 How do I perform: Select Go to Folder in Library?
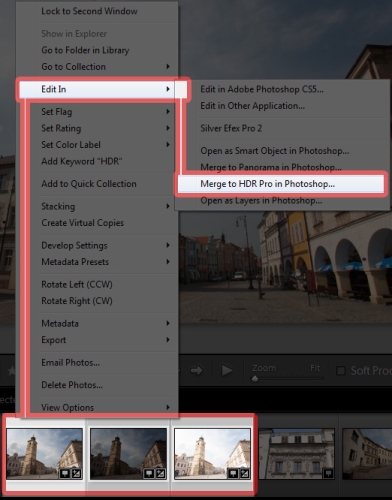(x=85, y=50)
